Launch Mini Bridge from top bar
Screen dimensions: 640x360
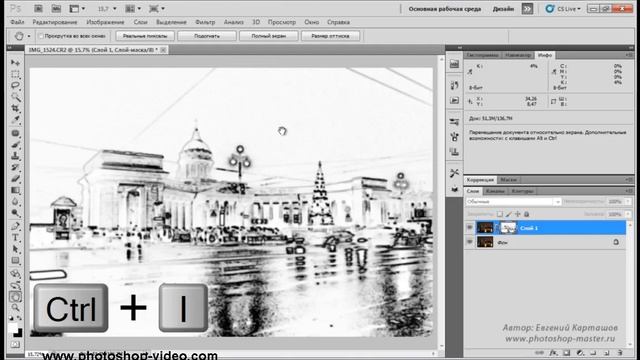(x=56, y=9)
